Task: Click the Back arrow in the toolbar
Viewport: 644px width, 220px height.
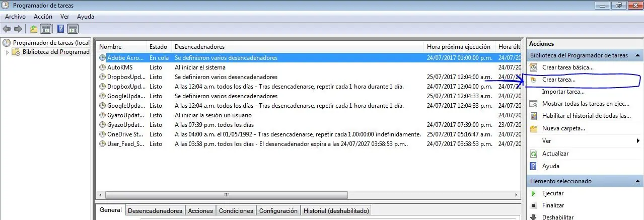Action: (7, 29)
